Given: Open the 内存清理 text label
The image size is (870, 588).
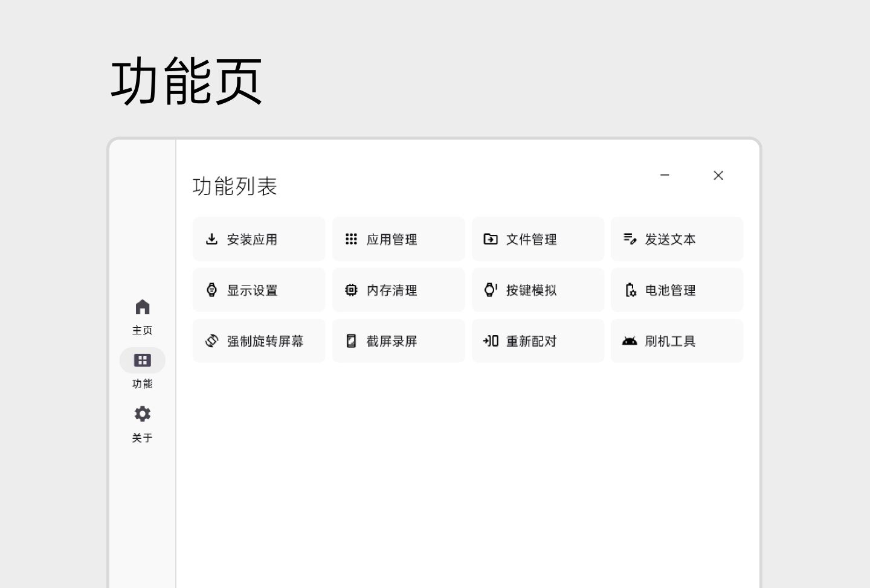Looking at the screenshot, I should coord(391,290).
